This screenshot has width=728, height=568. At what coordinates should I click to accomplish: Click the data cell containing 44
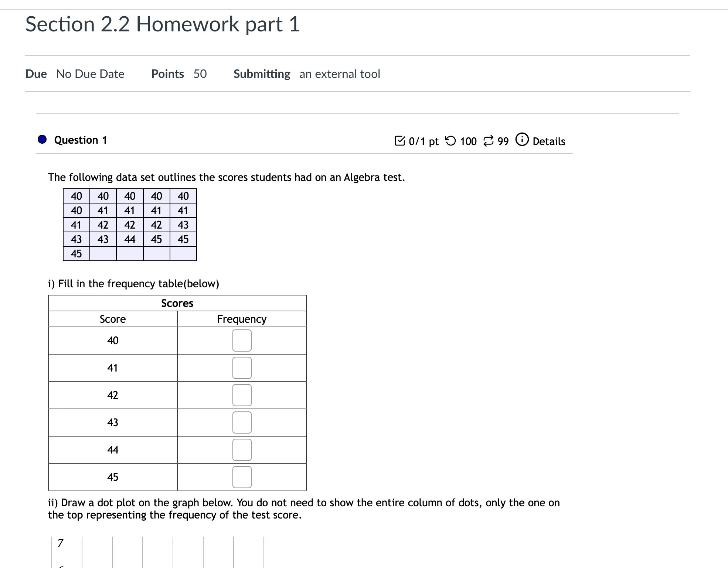(x=130, y=239)
